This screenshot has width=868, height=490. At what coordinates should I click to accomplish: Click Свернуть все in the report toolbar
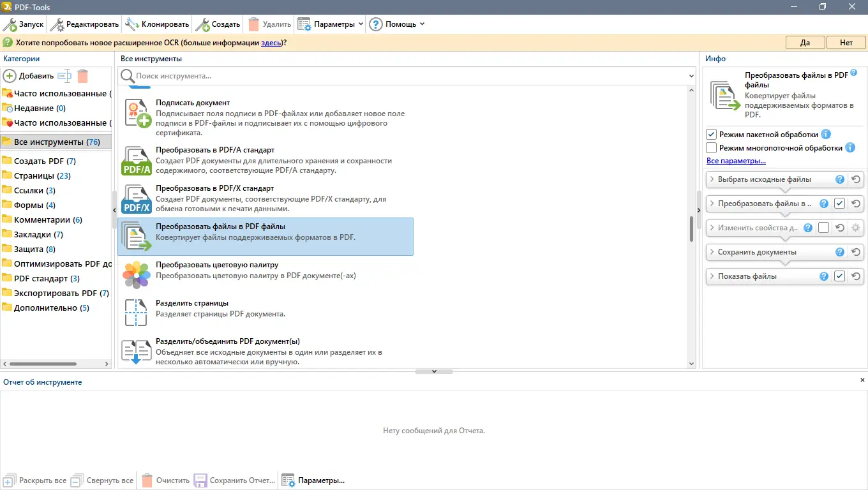click(x=102, y=480)
